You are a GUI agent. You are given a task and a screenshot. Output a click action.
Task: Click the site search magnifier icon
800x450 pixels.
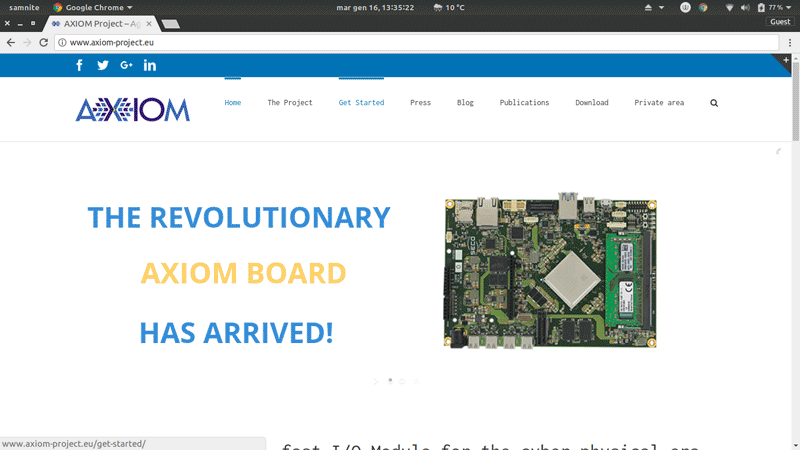click(x=714, y=103)
